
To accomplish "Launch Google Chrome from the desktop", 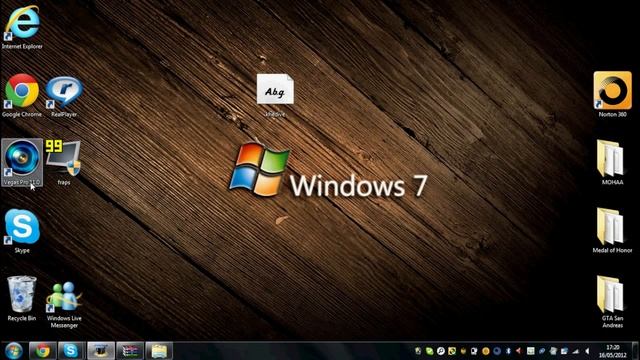I will (x=22, y=96).
